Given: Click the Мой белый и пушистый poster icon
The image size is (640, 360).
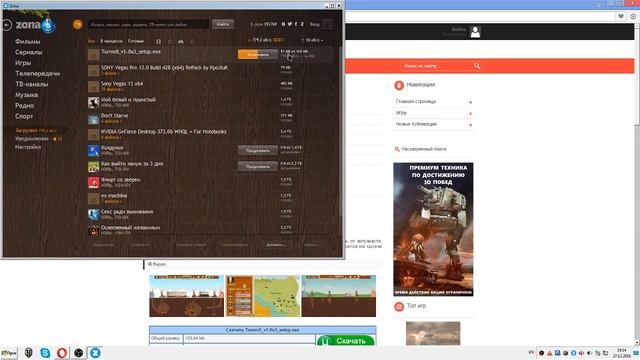Looking at the screenshot, I should (93, 102).
